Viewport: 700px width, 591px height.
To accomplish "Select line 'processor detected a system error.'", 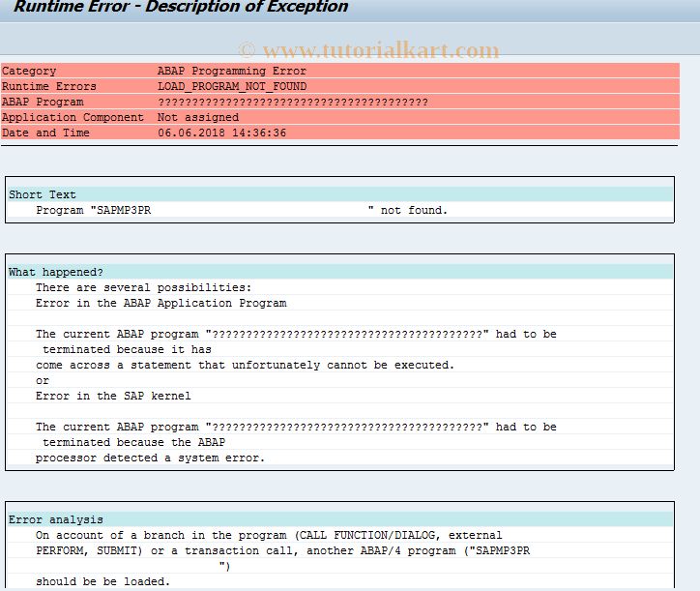I will (x=151, y=458).
